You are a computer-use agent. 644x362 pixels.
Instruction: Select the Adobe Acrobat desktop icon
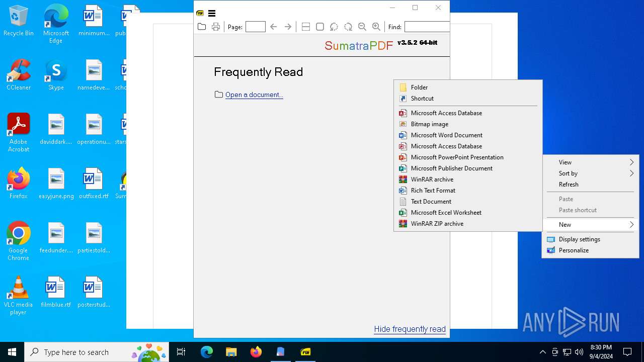[19, 133]
